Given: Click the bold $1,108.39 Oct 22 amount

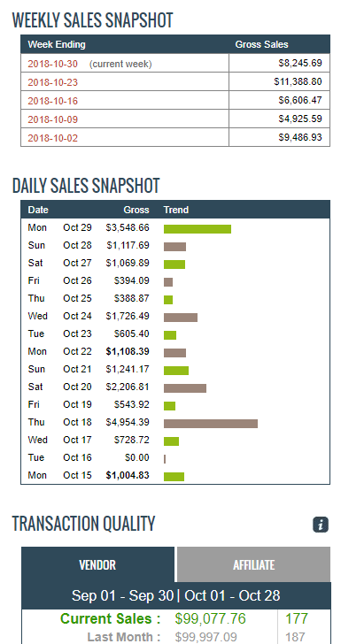Looking at the screenshot, I should click(x=128, y=351).
